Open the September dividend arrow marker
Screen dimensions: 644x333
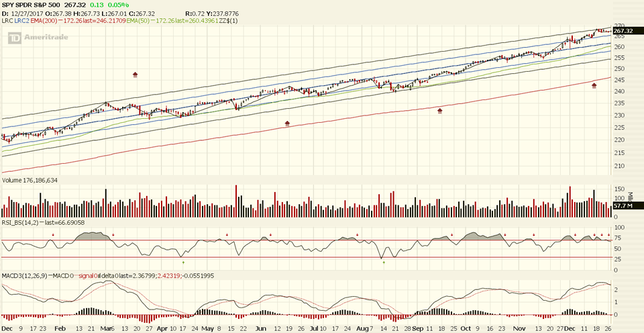coord(440,110)
